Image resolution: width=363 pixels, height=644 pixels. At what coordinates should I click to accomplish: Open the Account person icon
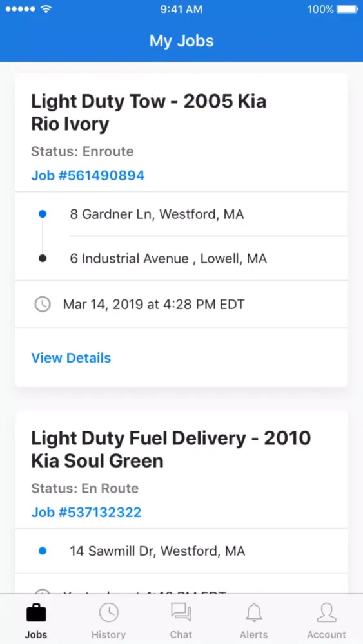click(x=326, y=613)
